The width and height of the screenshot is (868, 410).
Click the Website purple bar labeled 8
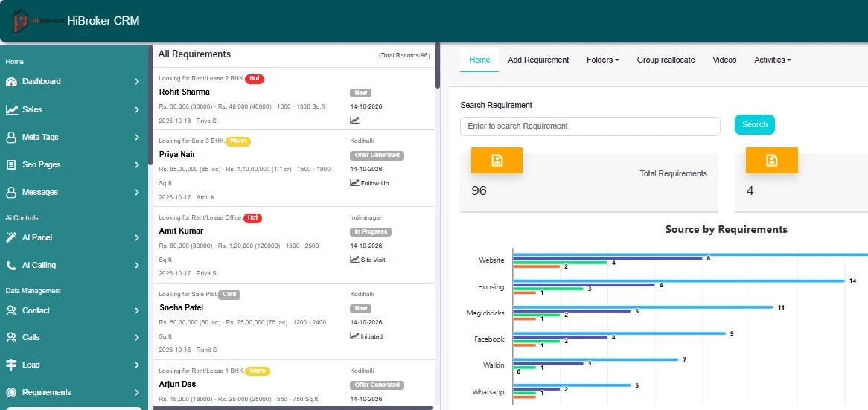click(607, 258)
